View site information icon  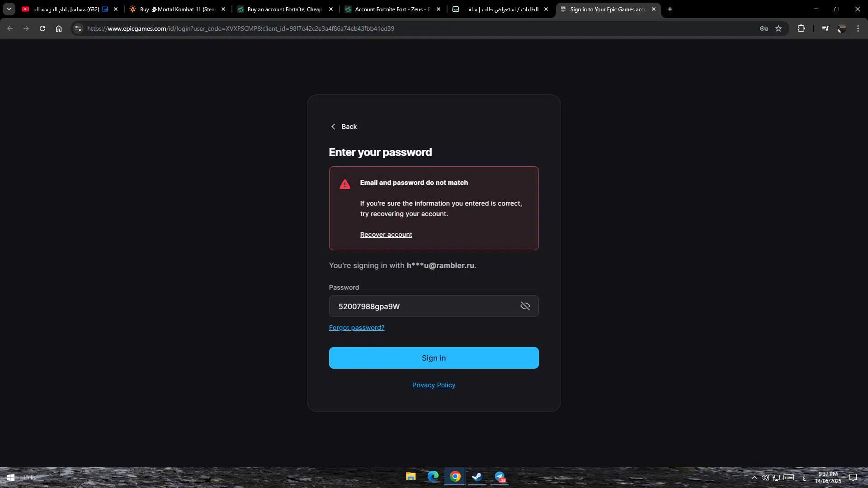pos(78,28)
